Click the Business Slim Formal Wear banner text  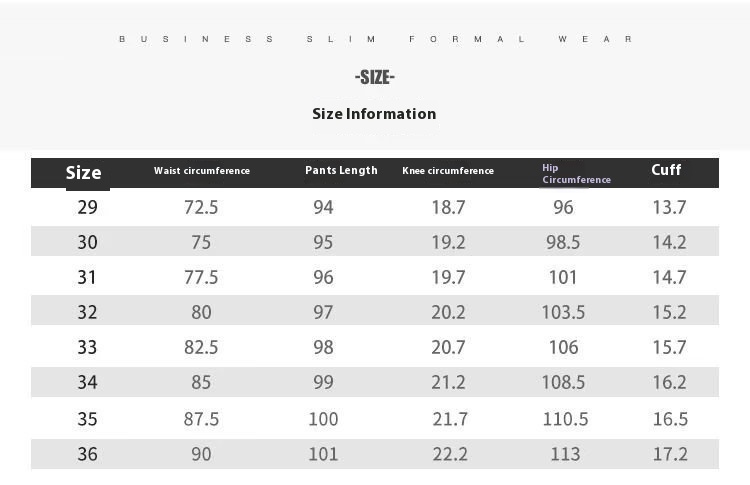[x=375, y=39]
